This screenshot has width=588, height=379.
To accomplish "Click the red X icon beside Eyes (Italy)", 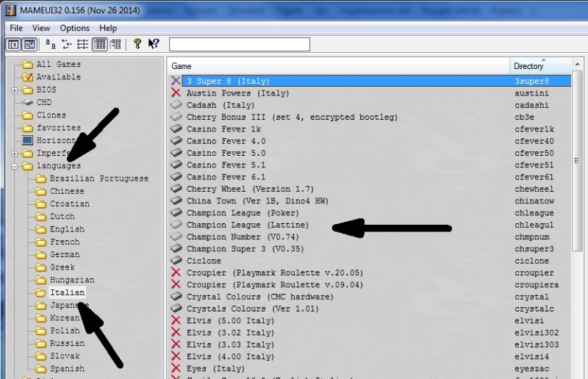I will tap(176, 368).
